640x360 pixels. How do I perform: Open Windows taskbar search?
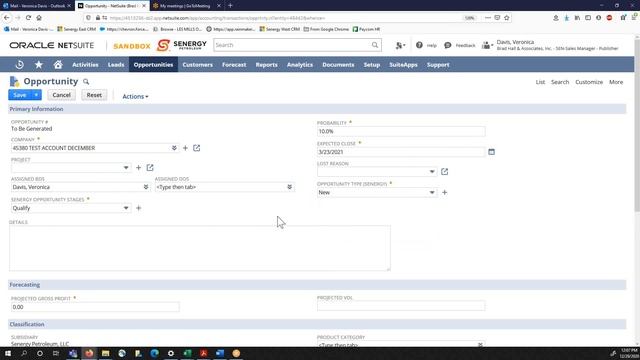point(24,353)
